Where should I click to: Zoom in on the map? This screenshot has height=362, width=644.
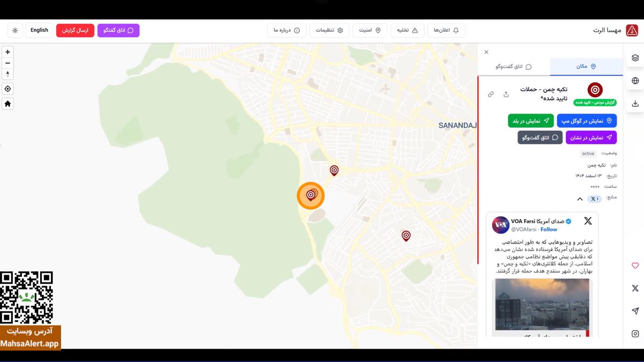pyautogui.click(x=8, y=52)
